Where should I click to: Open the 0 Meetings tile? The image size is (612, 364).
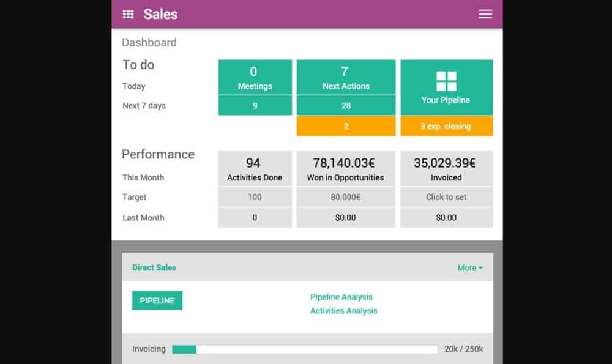[255, 78]
